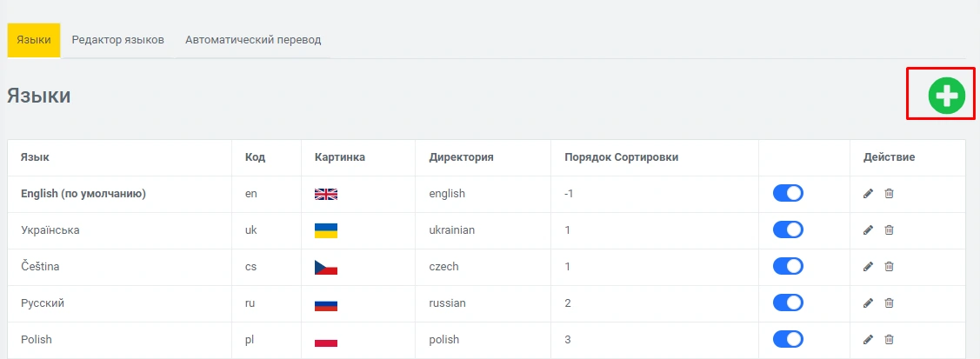Open the Автоматический перевод tab

(x=253, y=40)
